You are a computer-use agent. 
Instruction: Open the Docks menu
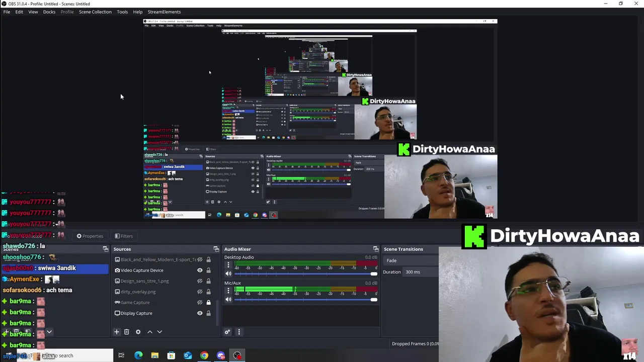49,12
